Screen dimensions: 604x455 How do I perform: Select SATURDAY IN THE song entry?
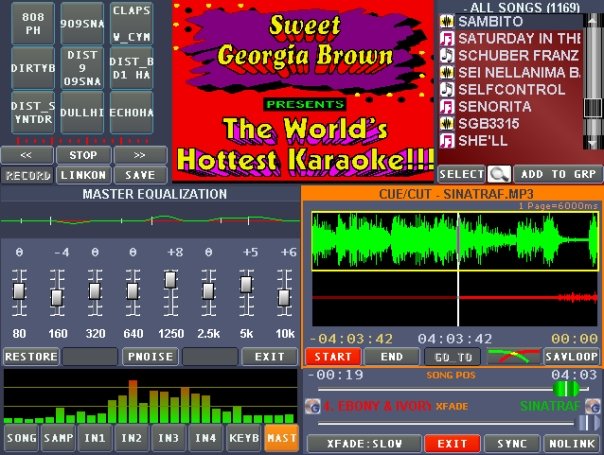pyautogui.click(x=517, y=38)
